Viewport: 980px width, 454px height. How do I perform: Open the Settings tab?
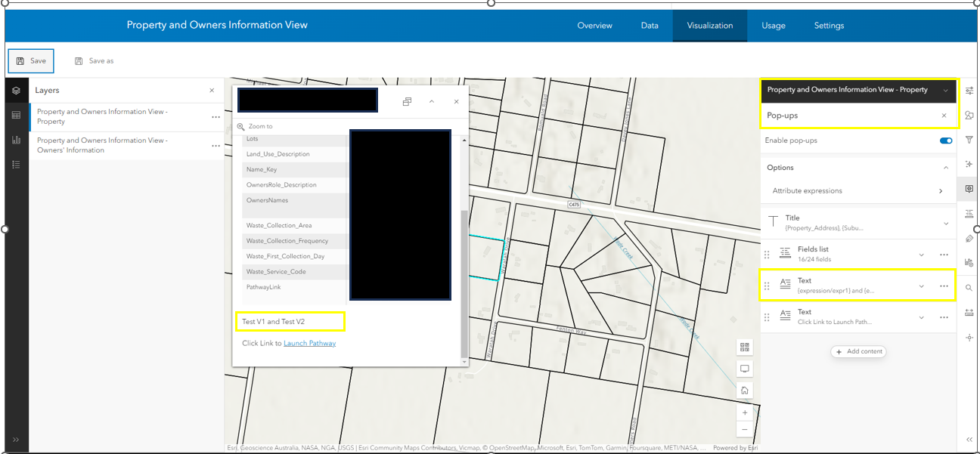(x=829, y=25)
